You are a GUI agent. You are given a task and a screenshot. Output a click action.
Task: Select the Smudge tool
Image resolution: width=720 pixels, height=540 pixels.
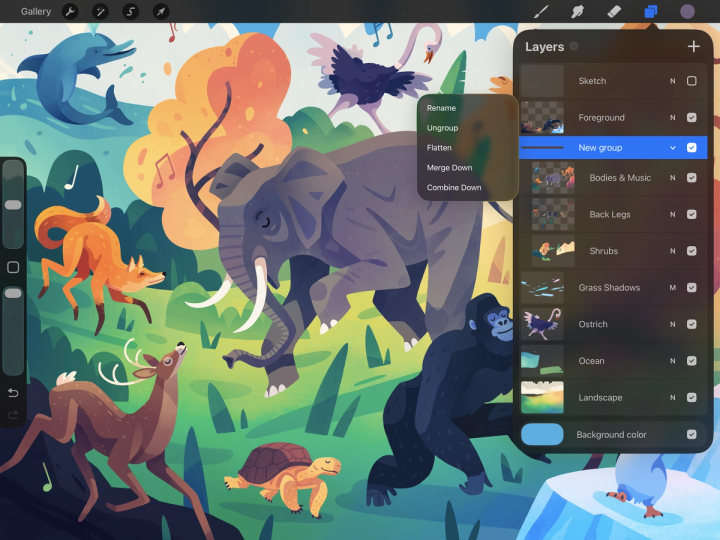[578, 11]
